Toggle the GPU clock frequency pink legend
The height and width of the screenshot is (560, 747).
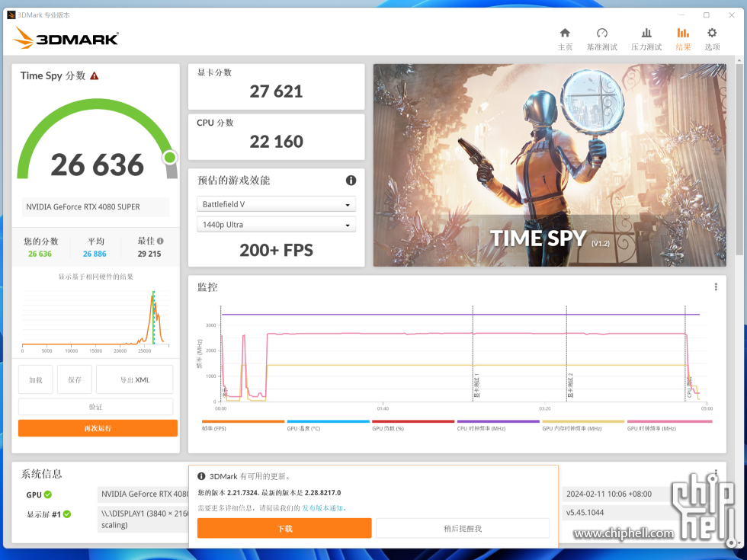669,425
